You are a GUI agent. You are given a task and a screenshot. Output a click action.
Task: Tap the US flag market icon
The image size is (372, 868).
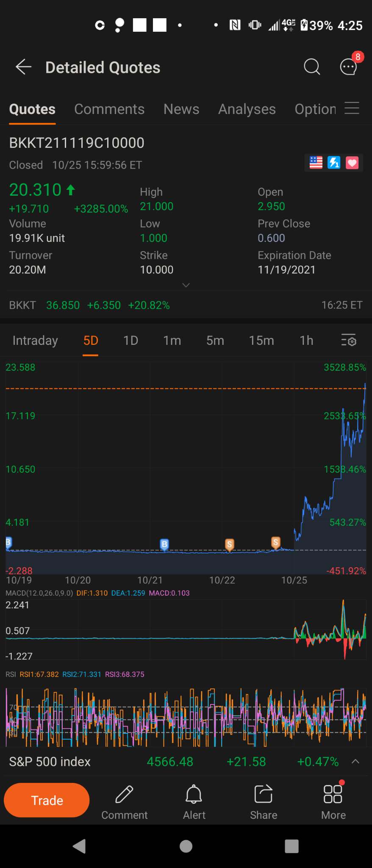(316, 163)
